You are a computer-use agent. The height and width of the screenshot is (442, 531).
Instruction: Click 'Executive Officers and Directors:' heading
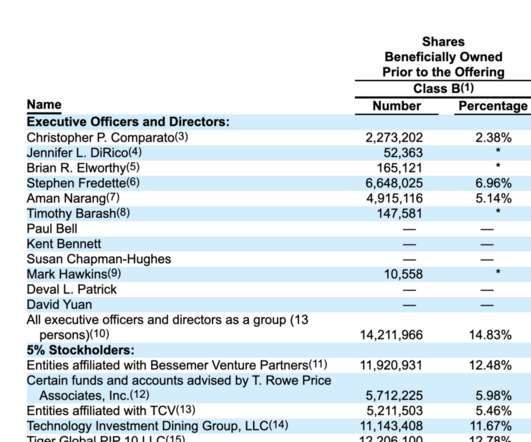click(x=128, y=122)
